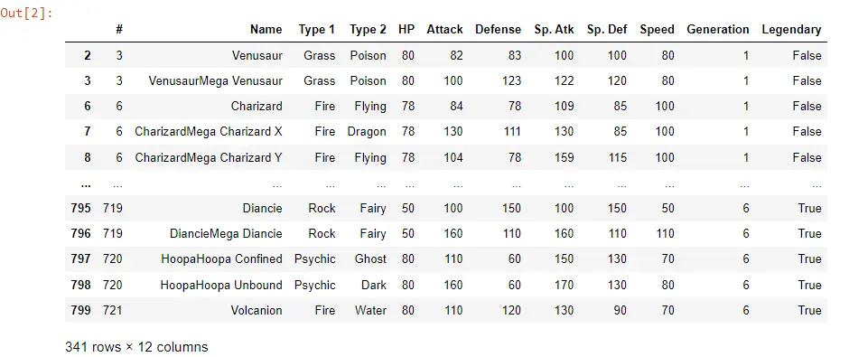Select the CharizardMega Charizard X cell

[x=208, y=131]
